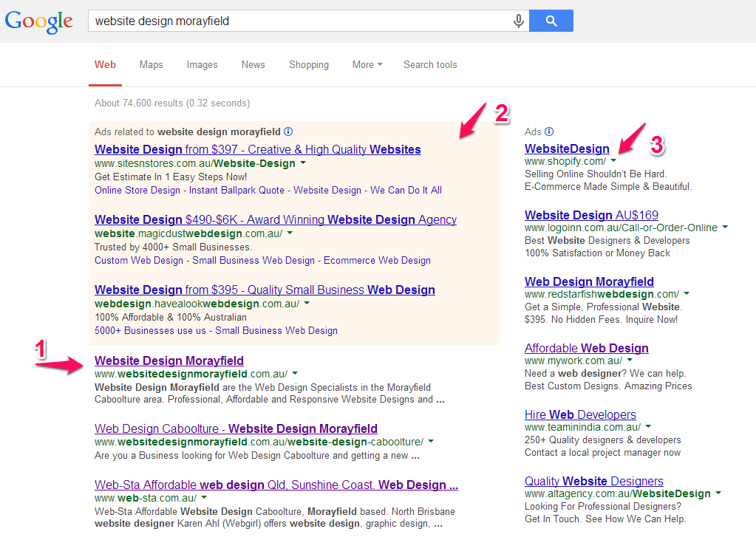
Task: Select the Web tab
Action: tap(105, 64)
